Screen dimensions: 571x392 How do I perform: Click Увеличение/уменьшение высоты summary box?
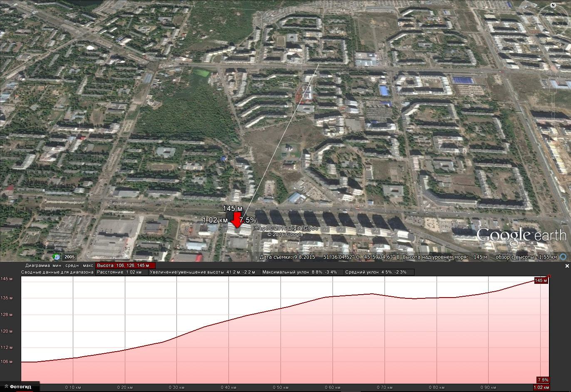coord(204,272)
